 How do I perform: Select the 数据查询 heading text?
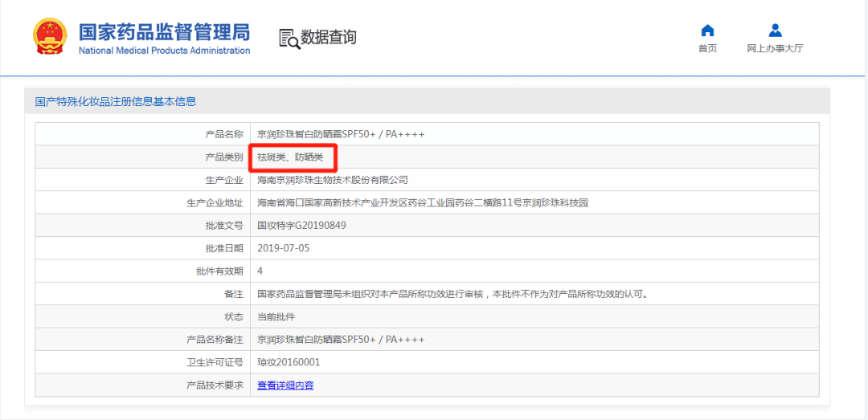329,38
